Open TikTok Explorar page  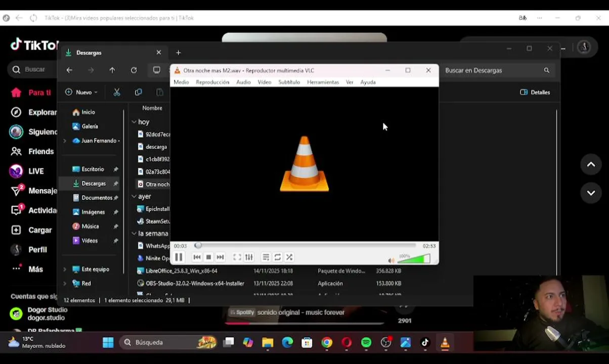tap(34, 112)
